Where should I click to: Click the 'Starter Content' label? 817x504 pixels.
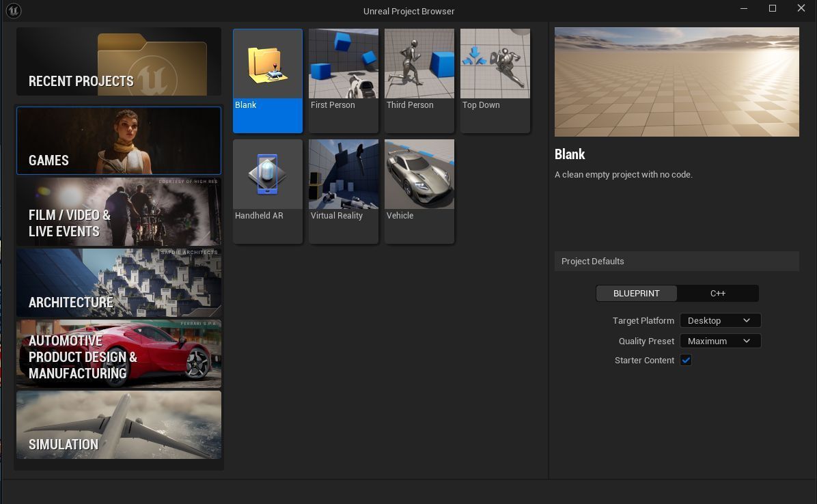pos(644,361)
